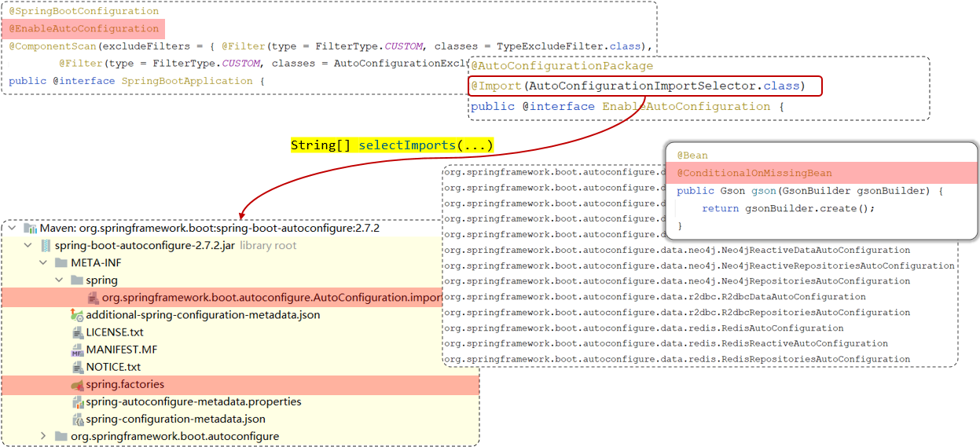Collapse the spring folder chevron
This screenshot has width=980, height=447.
[60, 280]
